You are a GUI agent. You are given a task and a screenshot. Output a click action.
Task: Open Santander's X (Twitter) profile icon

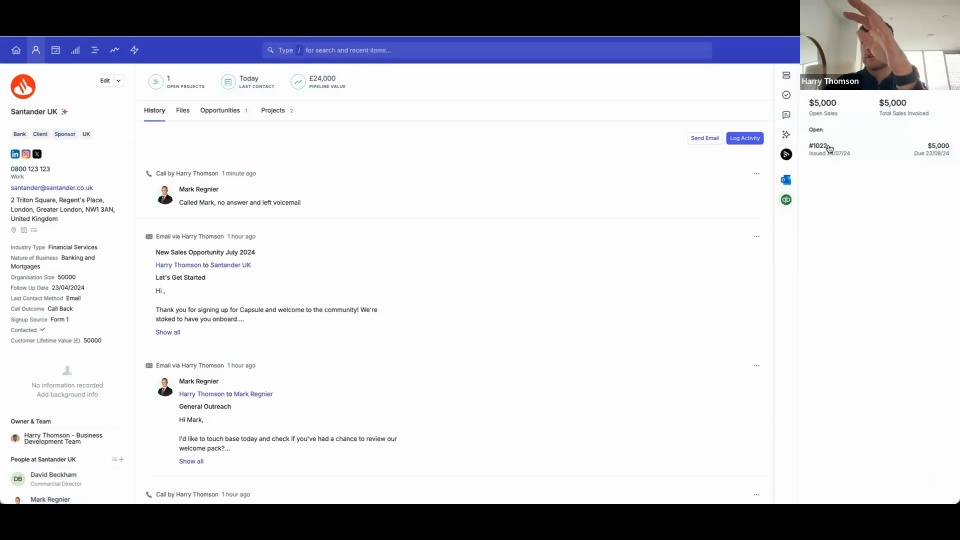click(37, 154)
